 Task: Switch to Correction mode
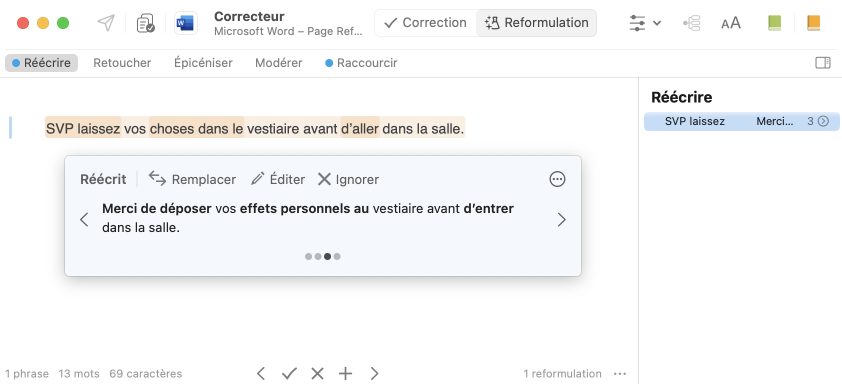point(426,23)
